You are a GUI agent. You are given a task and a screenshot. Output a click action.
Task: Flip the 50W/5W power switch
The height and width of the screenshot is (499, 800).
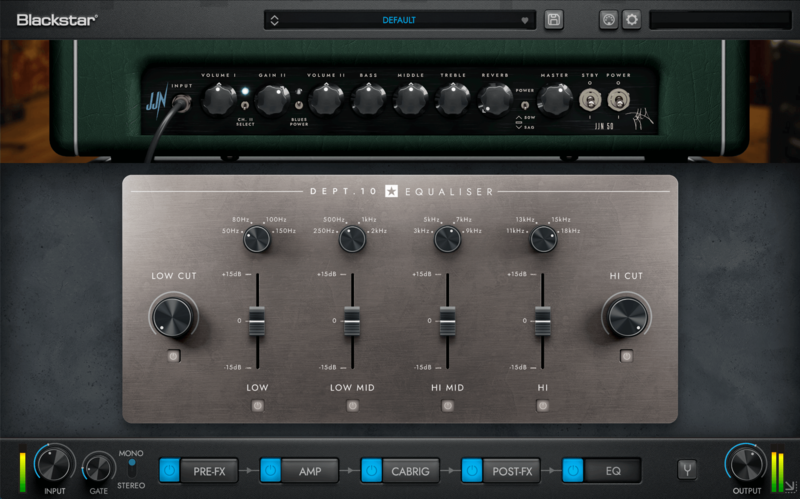[x=524, y=105]
